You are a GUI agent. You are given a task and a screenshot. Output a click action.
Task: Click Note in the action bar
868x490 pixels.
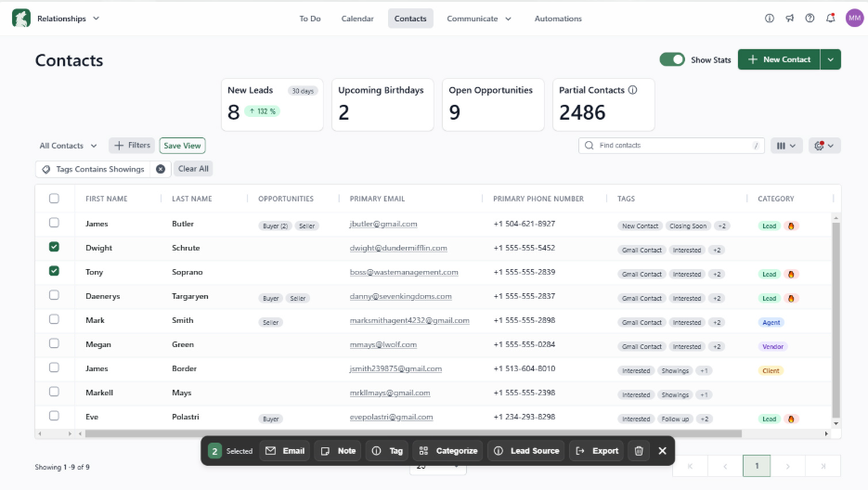click(x=338, y=451)
